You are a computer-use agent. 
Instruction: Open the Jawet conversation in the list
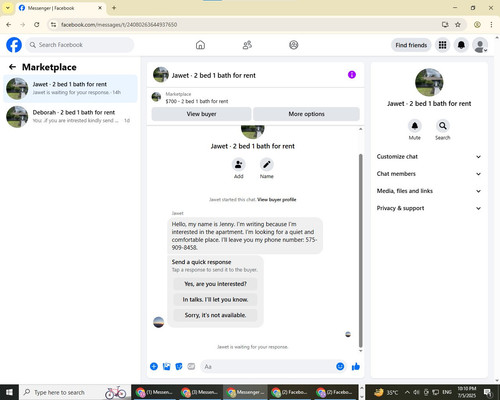coord(70,88)
